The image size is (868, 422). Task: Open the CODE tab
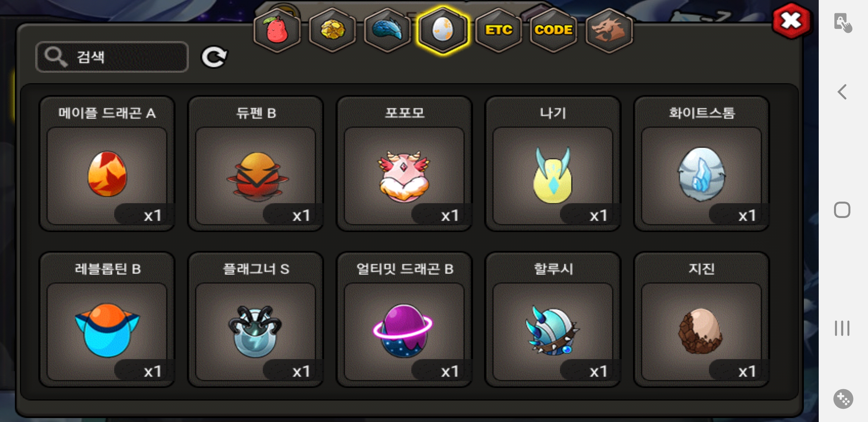554,30
